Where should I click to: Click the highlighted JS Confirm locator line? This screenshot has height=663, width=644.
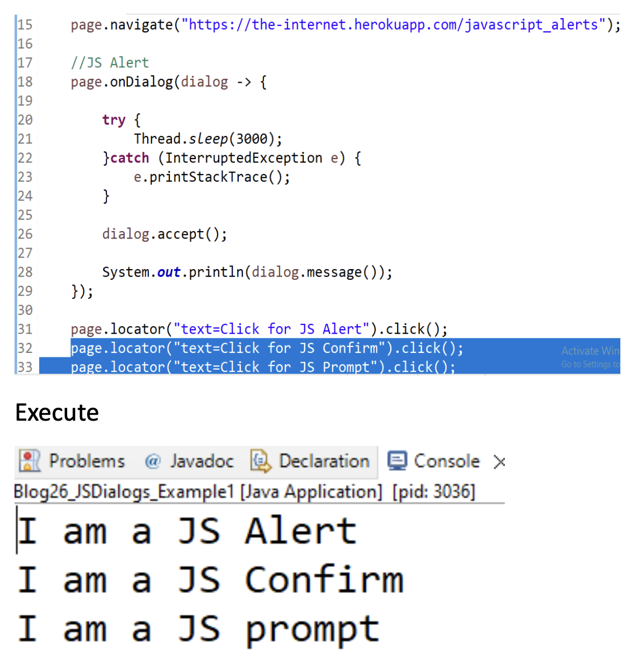(x=267, y=348)
